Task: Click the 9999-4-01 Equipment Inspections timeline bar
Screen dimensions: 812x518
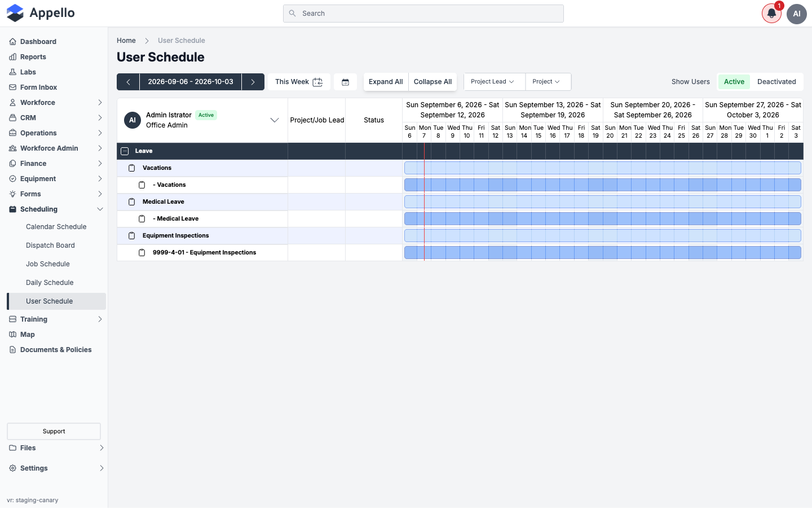Action: pyautogui.click(x=603, y=253)
